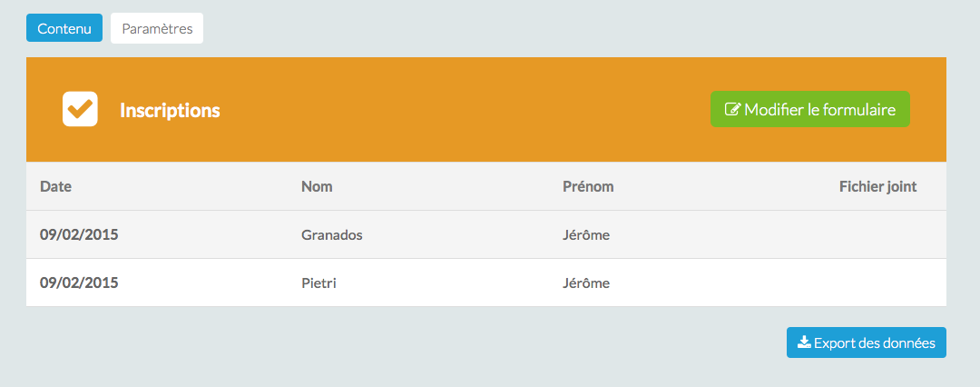Image resolution: width=980 pixels, height=387 pixels.
Task: Click the date in the Granados row
Action: pyautogui.click(x=79, y=234)
